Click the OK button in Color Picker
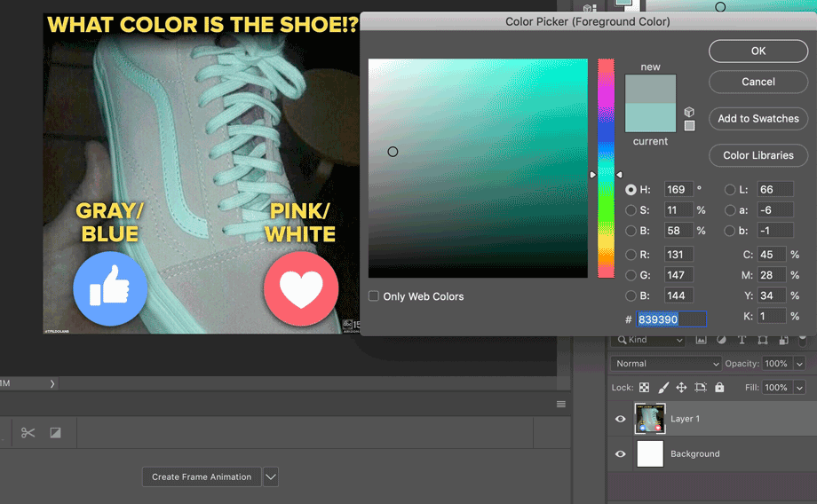 [758, 51]
